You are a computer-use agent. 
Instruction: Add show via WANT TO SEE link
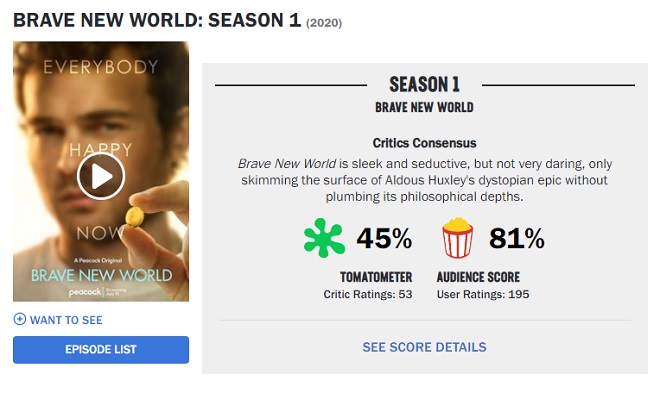(x=66, y=320)
